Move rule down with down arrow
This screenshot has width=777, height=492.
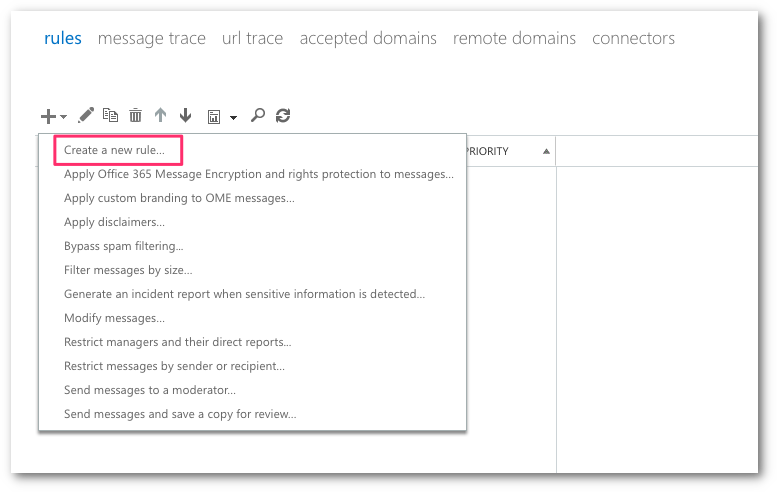tap(185, 116)
